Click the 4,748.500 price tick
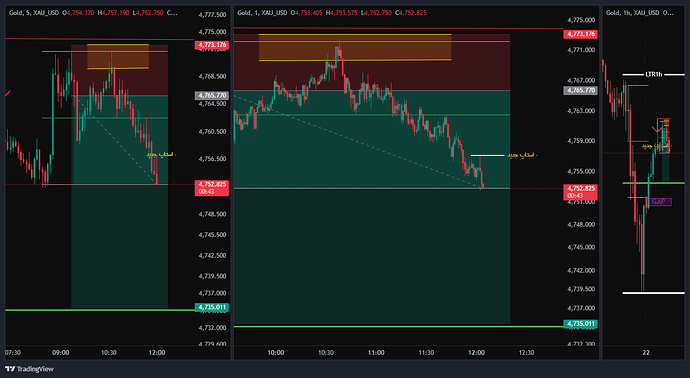 point(213,214)
